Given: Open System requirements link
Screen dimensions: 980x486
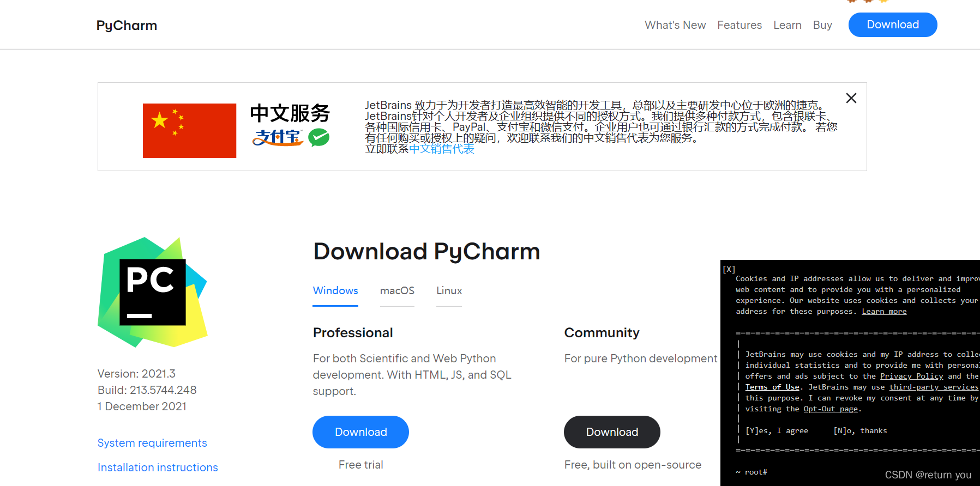Looking at the screenshot, I should click(152, 443).
